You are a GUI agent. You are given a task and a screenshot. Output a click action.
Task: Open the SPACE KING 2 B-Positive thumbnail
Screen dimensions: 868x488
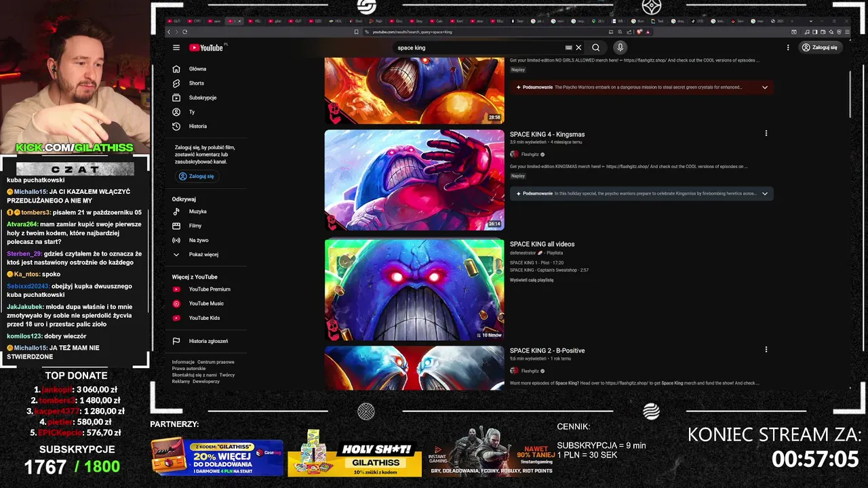414,368
